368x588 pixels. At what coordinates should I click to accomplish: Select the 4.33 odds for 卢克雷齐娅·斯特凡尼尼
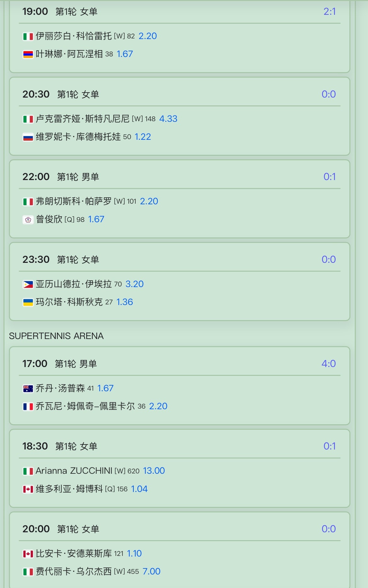click(x=168, y=119)
